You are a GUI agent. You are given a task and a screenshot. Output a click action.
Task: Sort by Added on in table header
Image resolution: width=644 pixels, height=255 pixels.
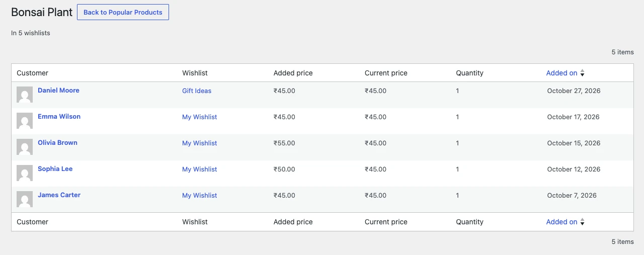[561, 73]
